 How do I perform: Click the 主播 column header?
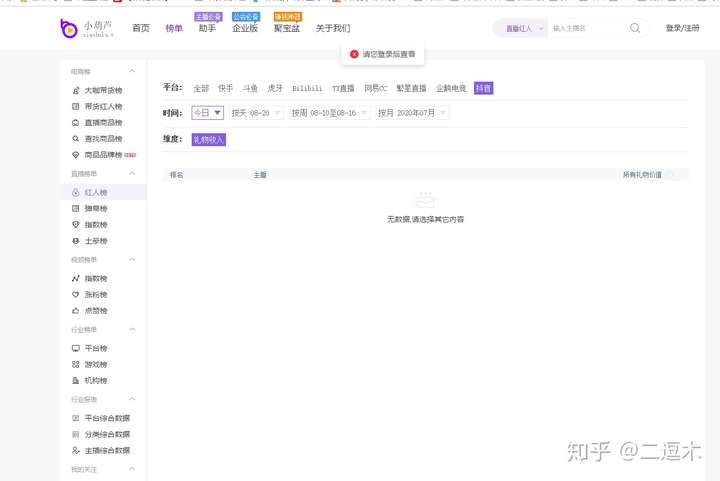pyautogui.click(x=260, y=175)
